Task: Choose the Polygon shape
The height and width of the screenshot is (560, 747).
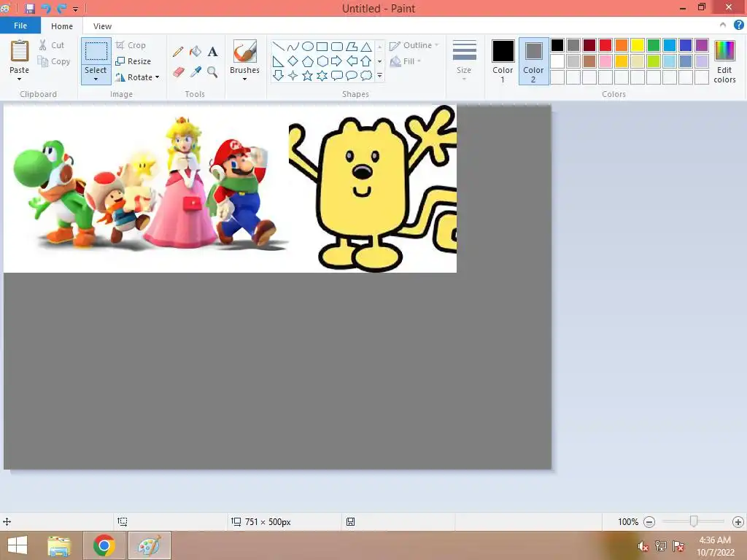Action: coord(352,46)
